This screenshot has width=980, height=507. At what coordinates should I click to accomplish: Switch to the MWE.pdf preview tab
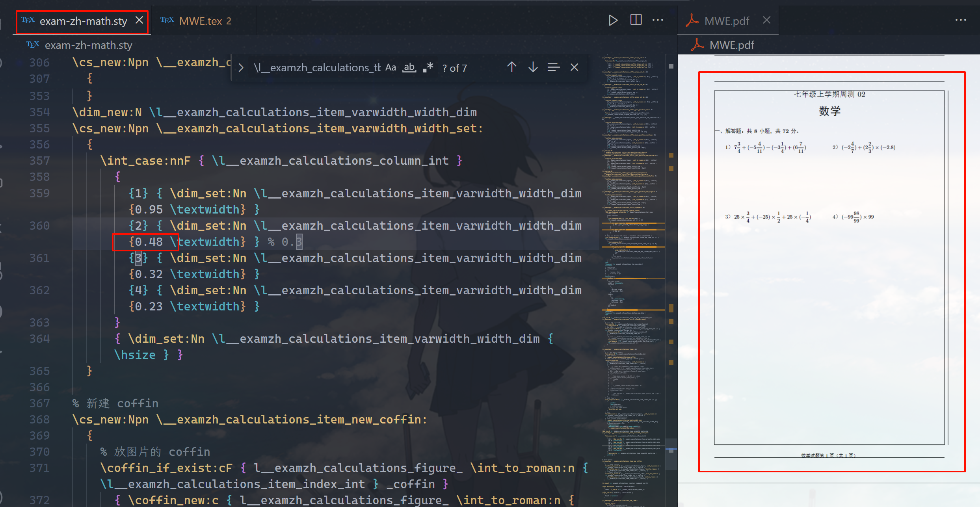point(726,21)
